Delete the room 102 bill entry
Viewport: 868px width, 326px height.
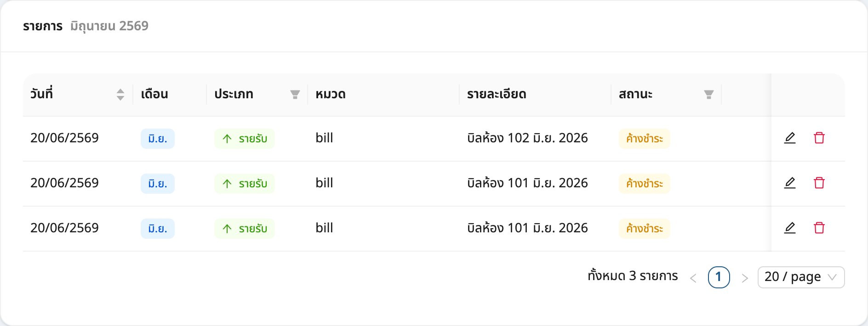pyautogui.click(x=819, y=138)
